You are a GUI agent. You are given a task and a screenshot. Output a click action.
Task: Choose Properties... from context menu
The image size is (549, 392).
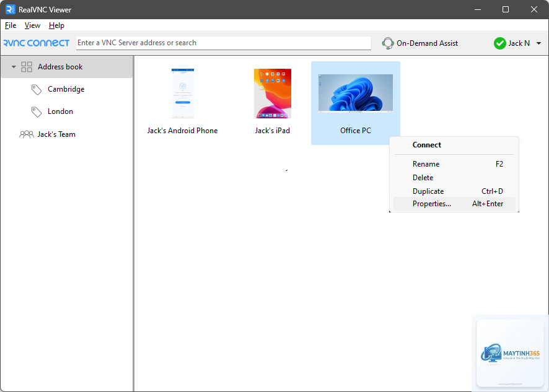(454, 204)
